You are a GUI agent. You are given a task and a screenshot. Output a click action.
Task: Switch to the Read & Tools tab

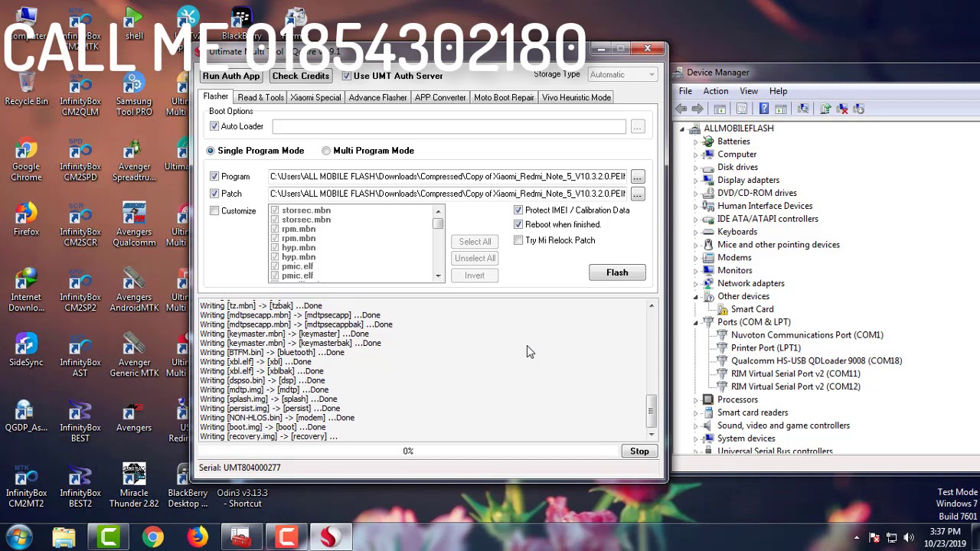pos(260,98)
